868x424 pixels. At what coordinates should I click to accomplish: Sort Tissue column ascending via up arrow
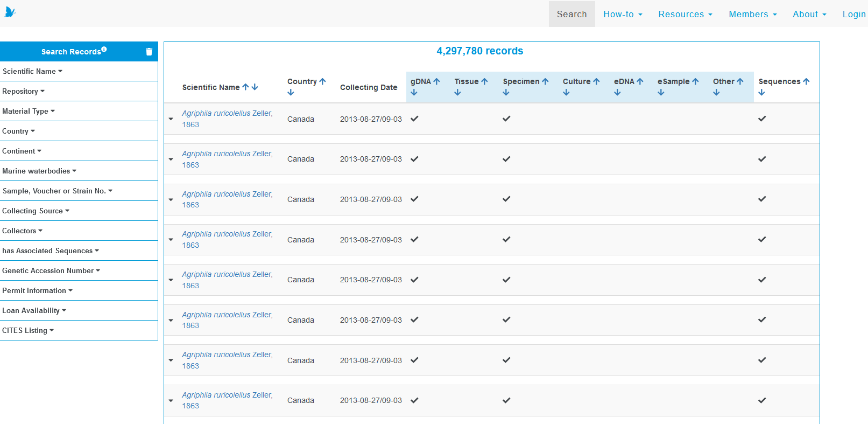pyautogui.click(x=484, y=81)
